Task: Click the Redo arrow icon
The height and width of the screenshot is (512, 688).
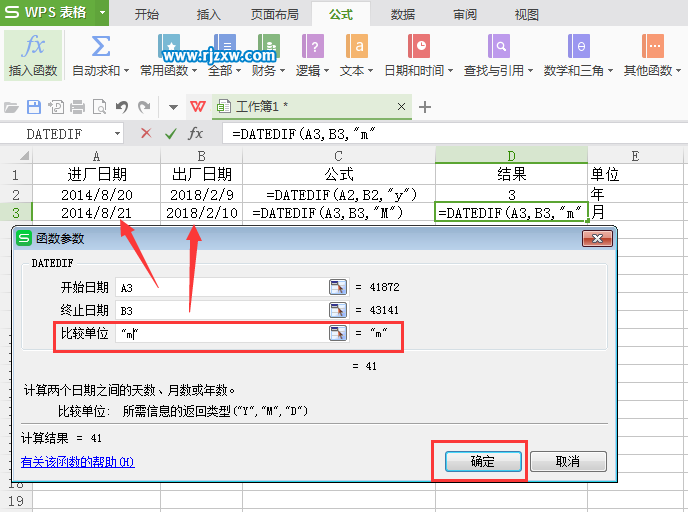Action: click(x=144, y=107)
